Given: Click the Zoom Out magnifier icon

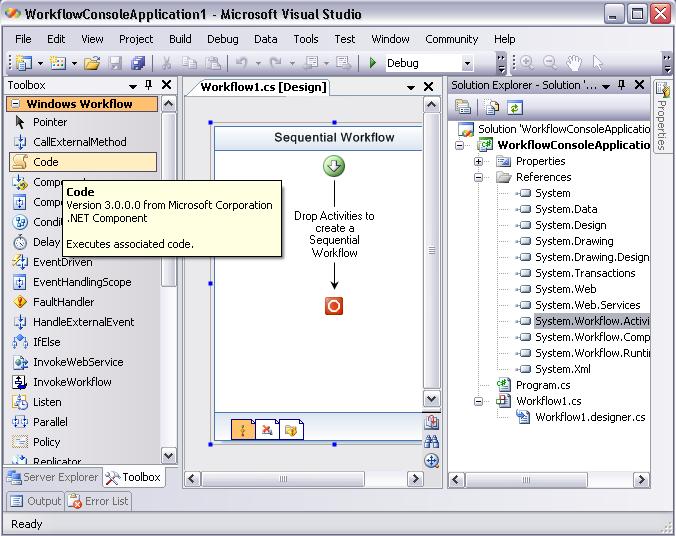Looking at the screenshot, I should point(550,63).
